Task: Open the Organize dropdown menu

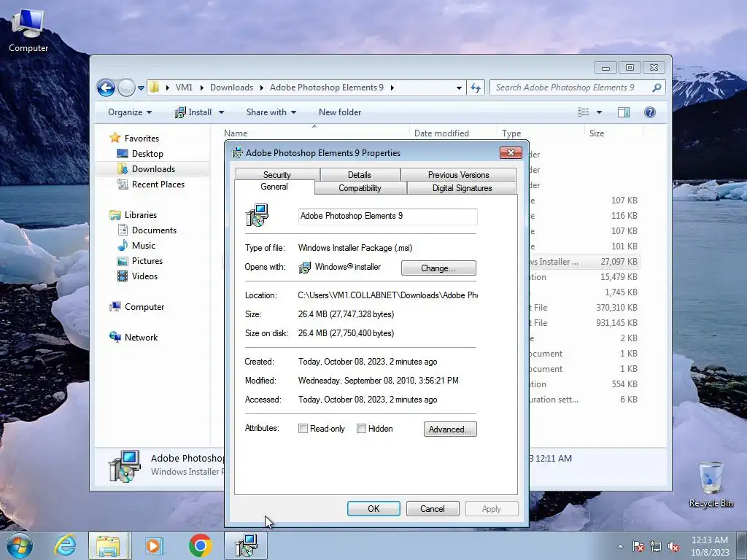Action: 130,112
